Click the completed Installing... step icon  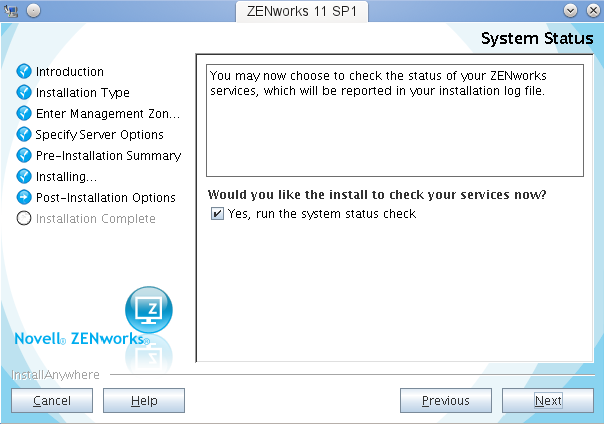(x=25, y=177)
